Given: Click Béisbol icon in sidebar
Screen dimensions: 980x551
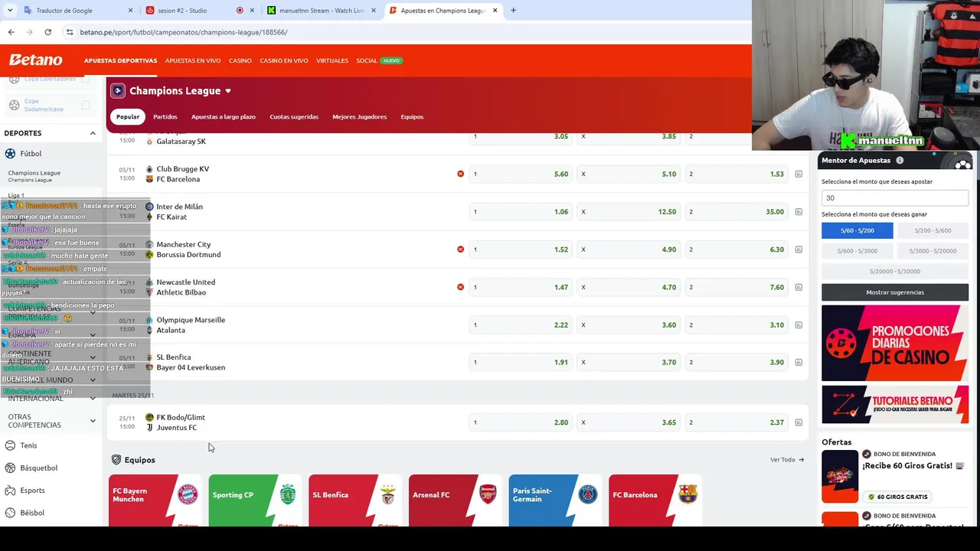Looking at the screenshot, I should pos(10,513).
